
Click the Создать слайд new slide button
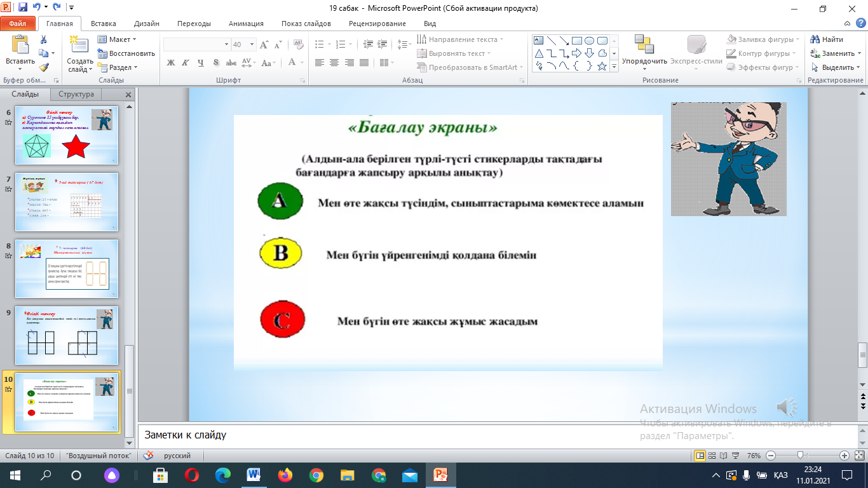(80, 53)
